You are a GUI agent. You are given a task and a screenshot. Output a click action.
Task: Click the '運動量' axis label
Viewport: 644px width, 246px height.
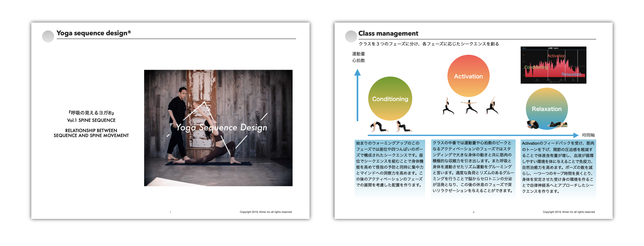click(x=359, y=54)
